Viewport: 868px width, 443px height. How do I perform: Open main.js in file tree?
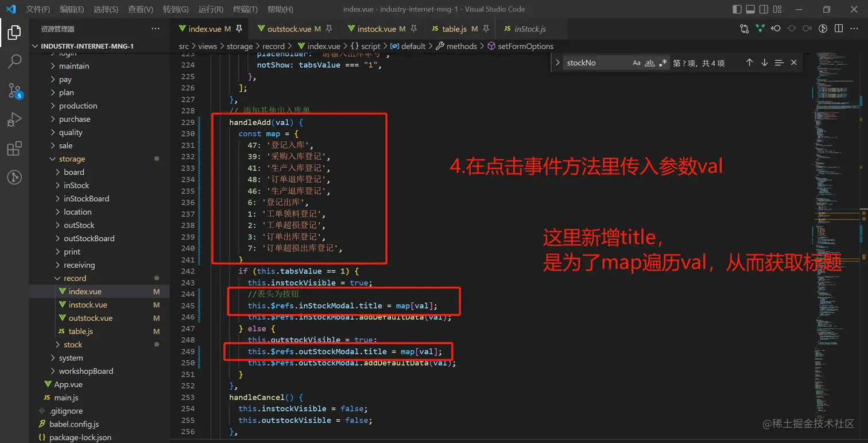click(66, 398)
